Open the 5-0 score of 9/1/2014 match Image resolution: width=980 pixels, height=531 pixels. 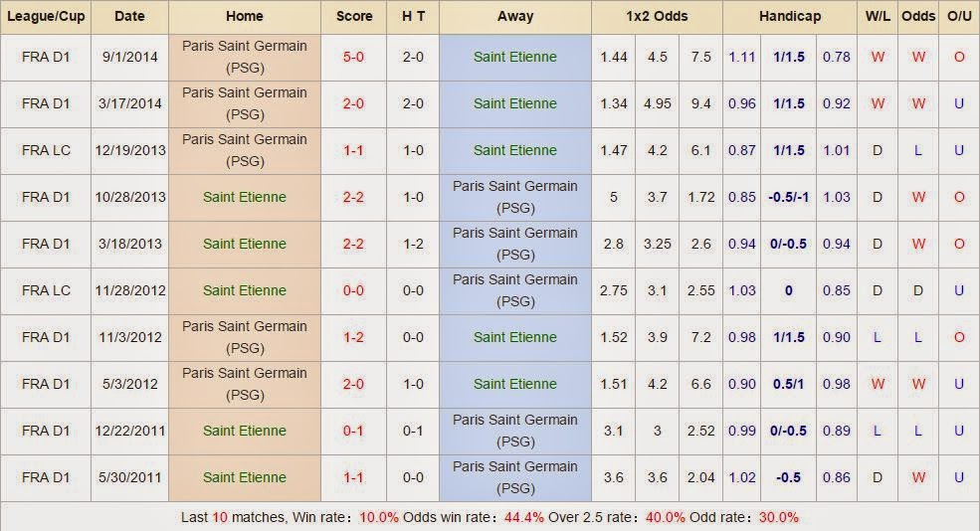353,57
